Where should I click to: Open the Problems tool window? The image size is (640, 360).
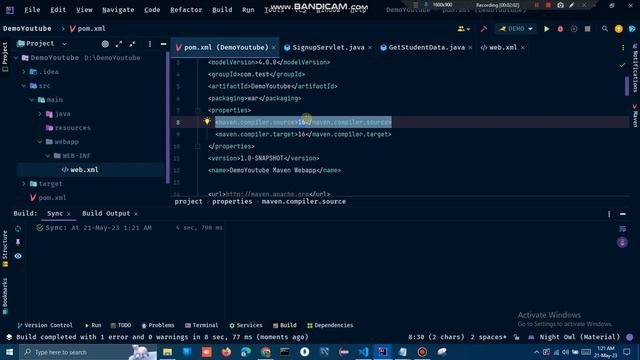point(158,325)
